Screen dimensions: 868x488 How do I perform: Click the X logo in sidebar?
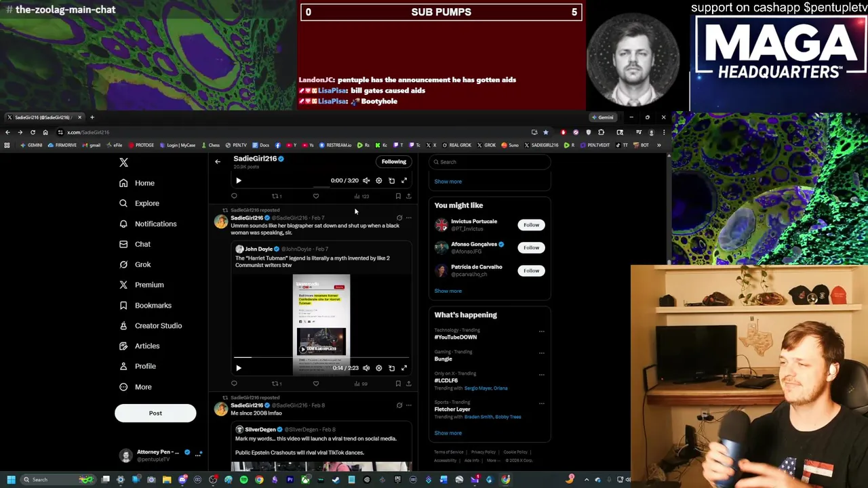(x=123, y=163)
